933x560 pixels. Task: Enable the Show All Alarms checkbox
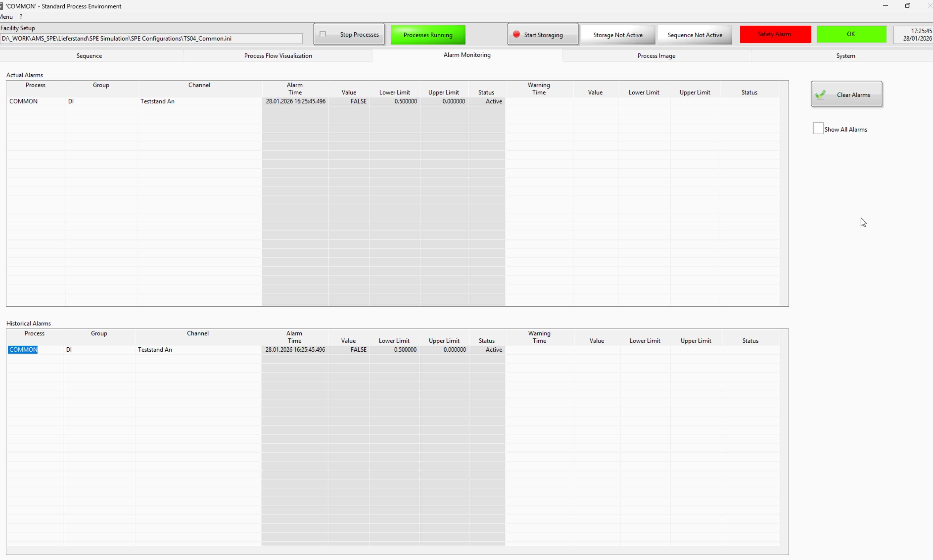pyautogui.click(x=818, y=128)
